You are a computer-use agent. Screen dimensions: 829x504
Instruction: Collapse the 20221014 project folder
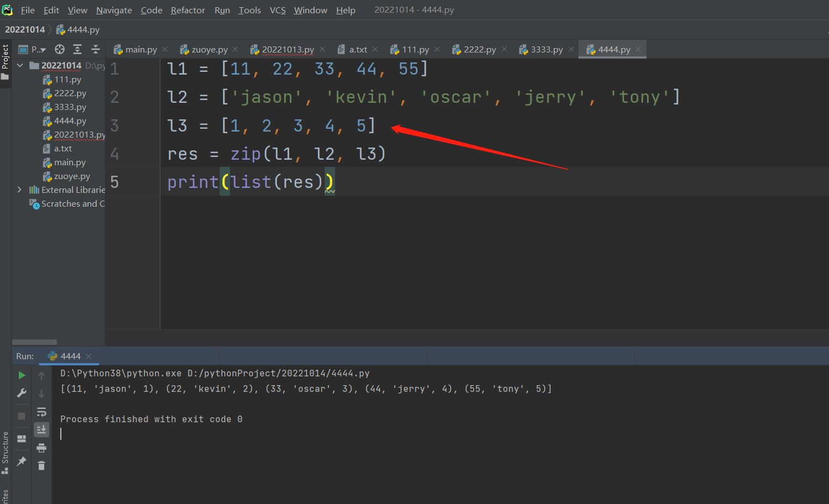click(20, 65)
